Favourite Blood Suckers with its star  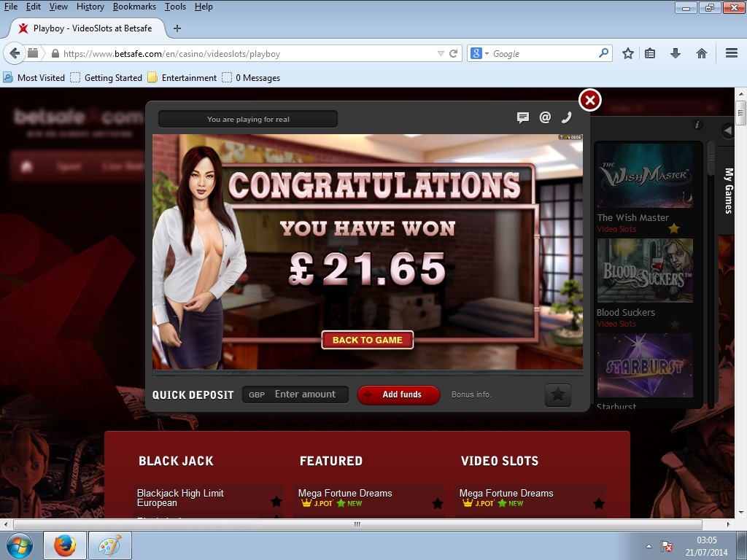click(674, 324)
